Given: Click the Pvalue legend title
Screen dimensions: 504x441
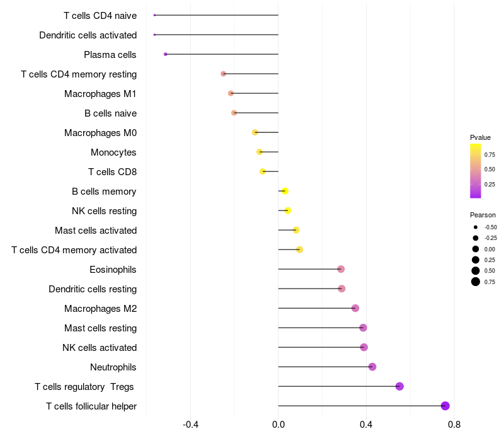Looking at the screenshot, I should (480, 137).
